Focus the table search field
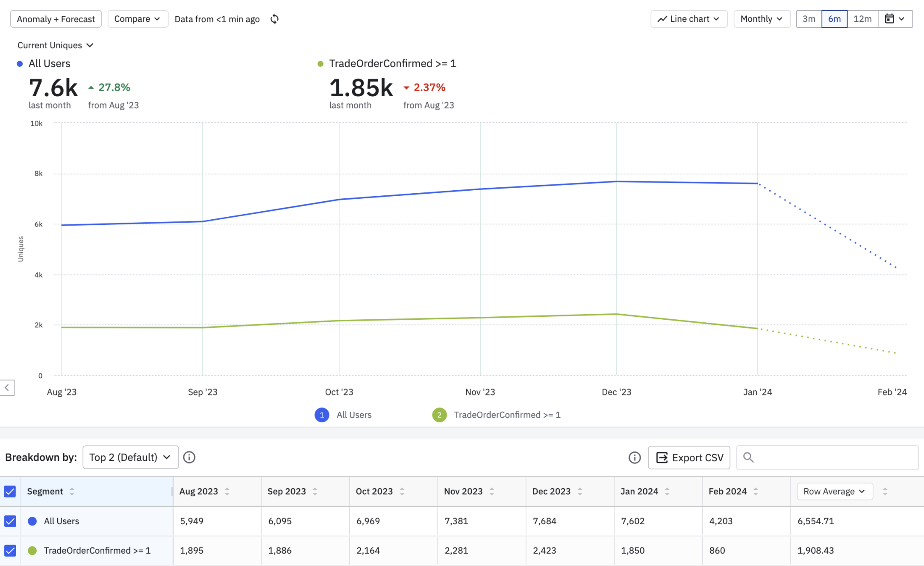The image size is (924, 566). tap(827, 458)
